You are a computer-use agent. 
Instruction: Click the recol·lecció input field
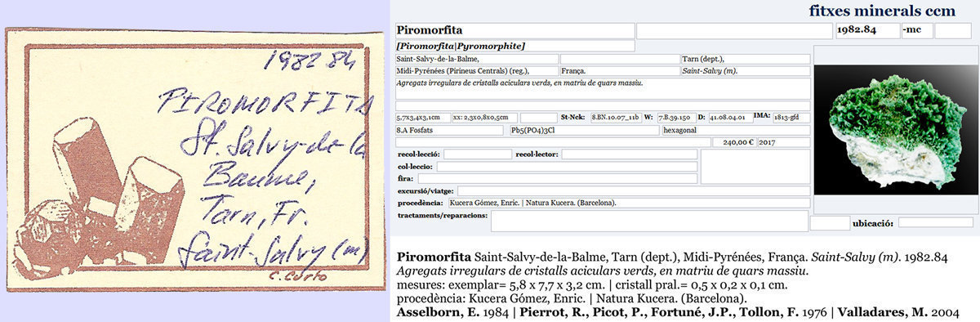(477, 154)
